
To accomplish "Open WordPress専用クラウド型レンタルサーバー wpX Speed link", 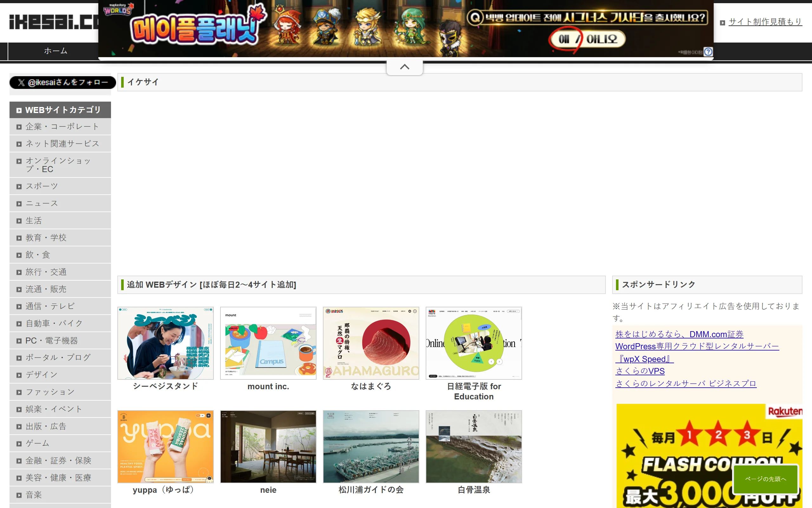I will tap(697, 352).
